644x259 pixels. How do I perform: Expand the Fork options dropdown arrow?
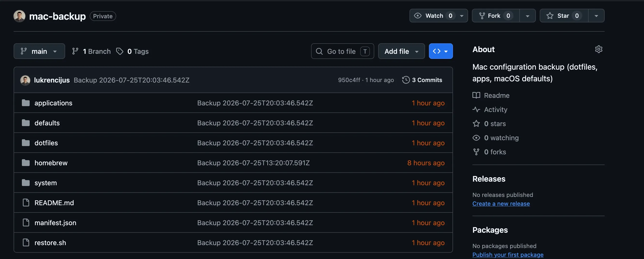point(528,16)
